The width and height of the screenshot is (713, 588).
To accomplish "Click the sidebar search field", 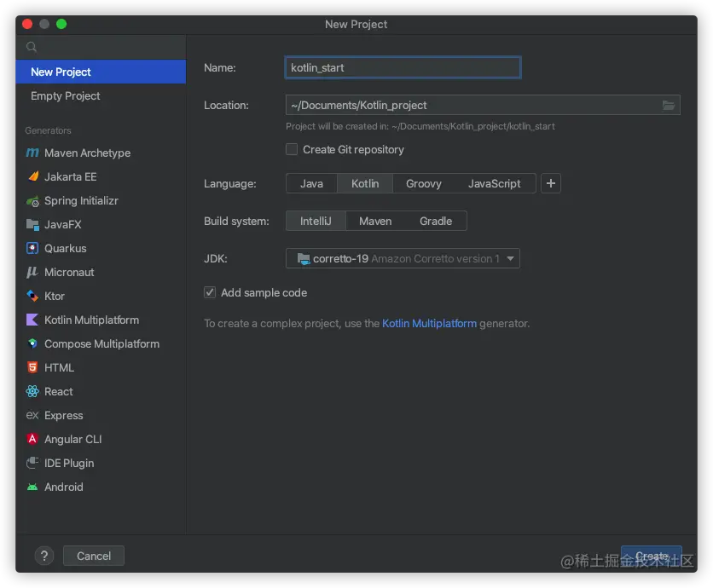I will click(101, 47).
